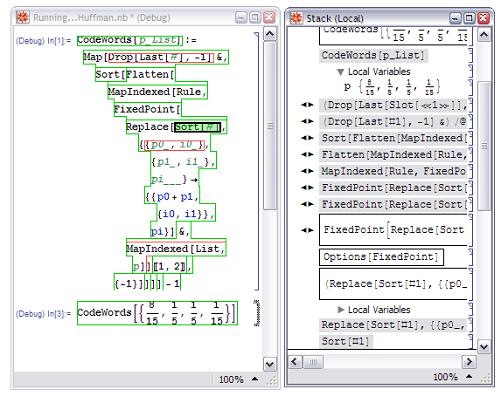Select the Options[FixedPoint] stack entry

[381, 257]
